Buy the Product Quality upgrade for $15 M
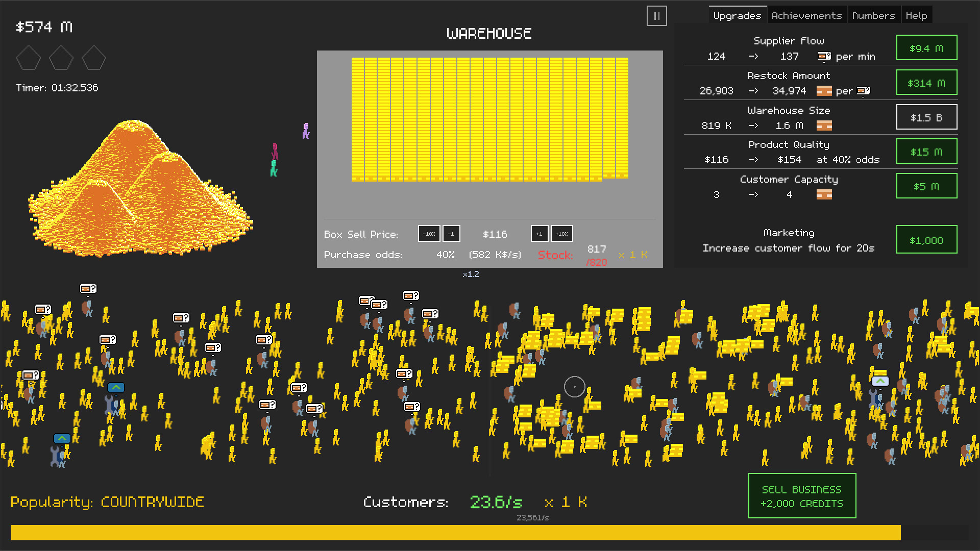 [926, 151]
